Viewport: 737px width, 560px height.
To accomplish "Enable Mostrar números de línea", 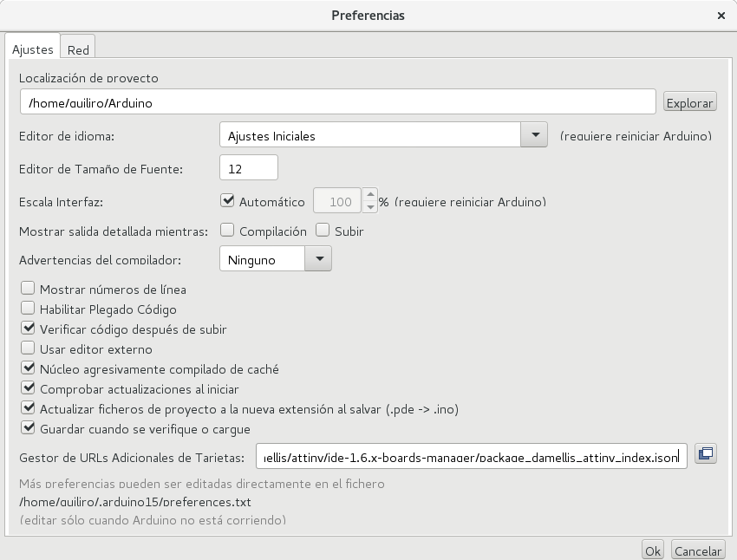I will [28, 290].
